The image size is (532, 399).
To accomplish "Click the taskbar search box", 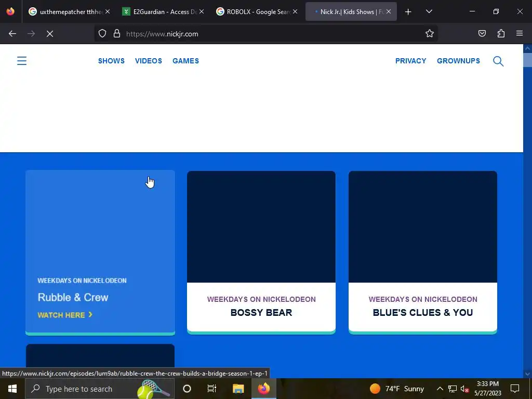I will (100, 389).
